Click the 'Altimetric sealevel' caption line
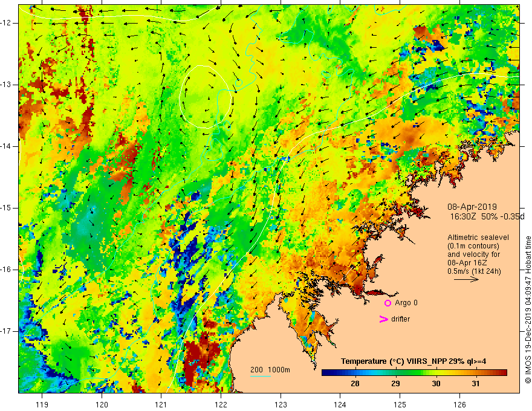Image resolution: width=532 pixels, height=411 pixels. 478,238
